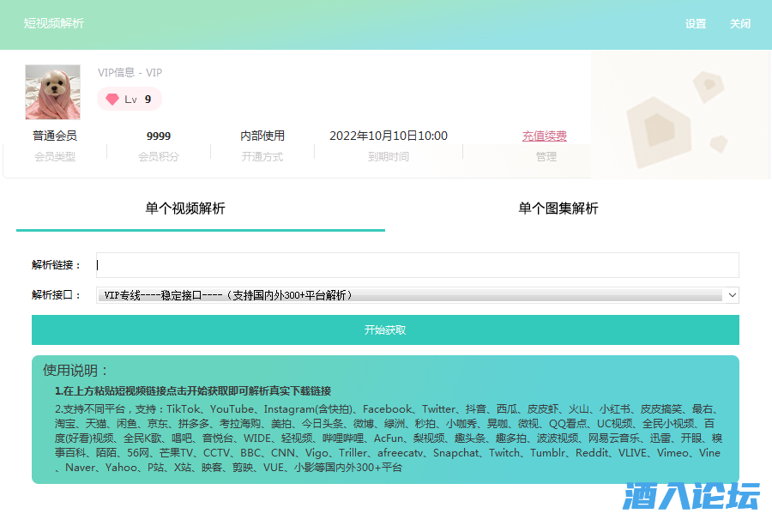Click the VIP信息 - VIP label
Image resolution: width=772 pixels, height=532 pixels.
point(130,73)
